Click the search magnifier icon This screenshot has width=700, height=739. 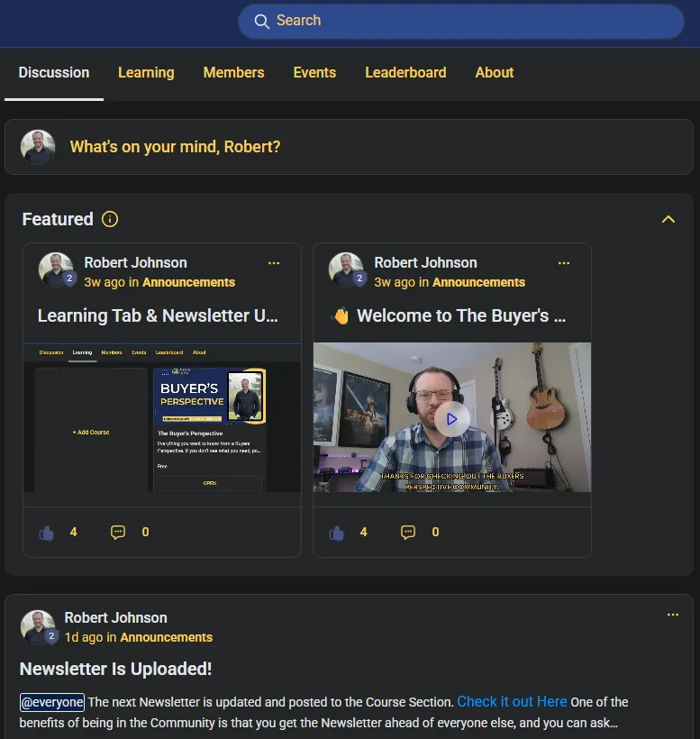[x=261, y=22]
